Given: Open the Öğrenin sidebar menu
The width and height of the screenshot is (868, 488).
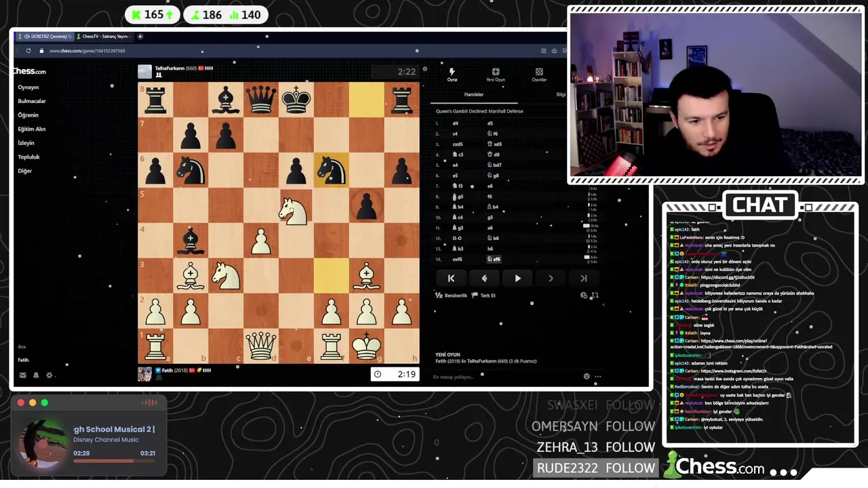Looking at the screenshot, I should [x=28, y=115].
